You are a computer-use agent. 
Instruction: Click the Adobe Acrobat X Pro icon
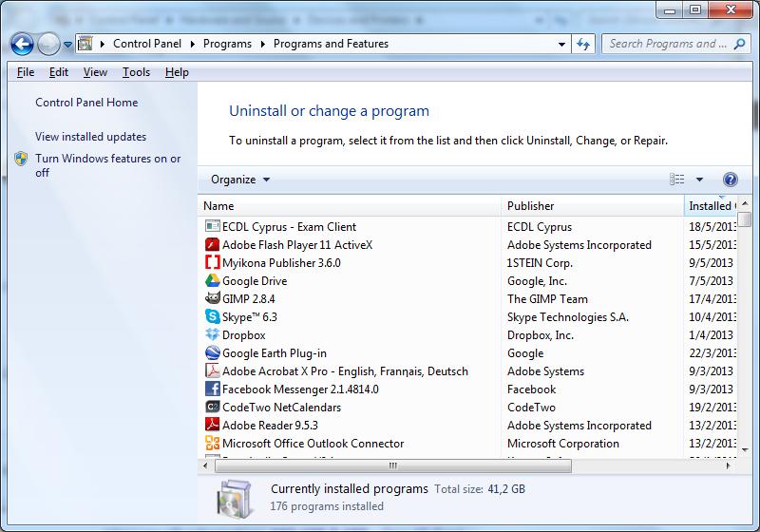(x=212, y=370)
